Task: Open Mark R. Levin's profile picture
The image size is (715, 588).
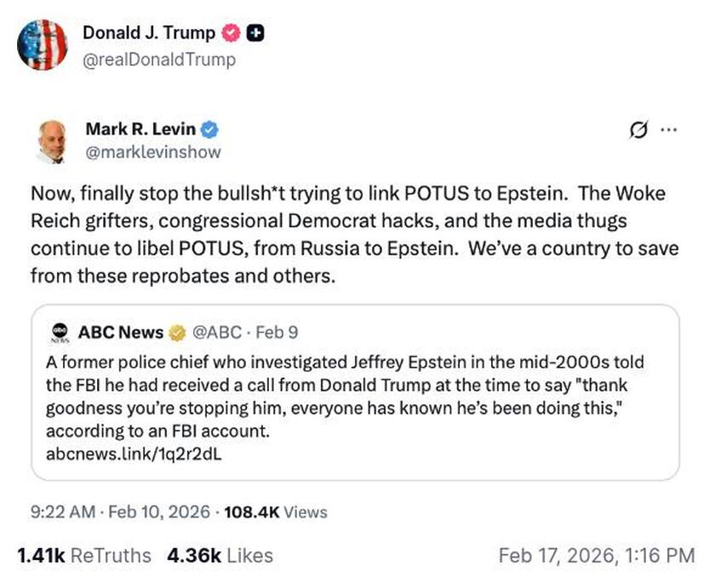Action: click(53, 140)
